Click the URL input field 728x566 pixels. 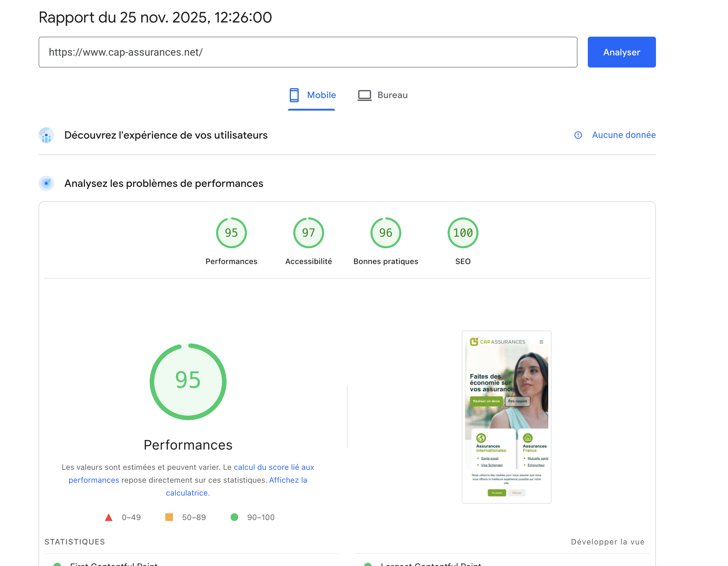pyautogui.click(x=308, y=52)
